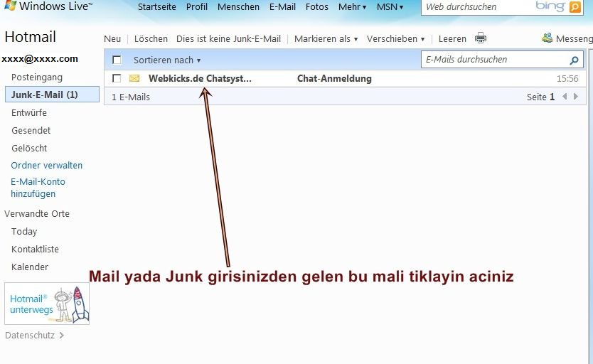Open the Hotmail unterwegs rocket banner
The height and width of the screenshot is (364, 593).
point(47,304)
